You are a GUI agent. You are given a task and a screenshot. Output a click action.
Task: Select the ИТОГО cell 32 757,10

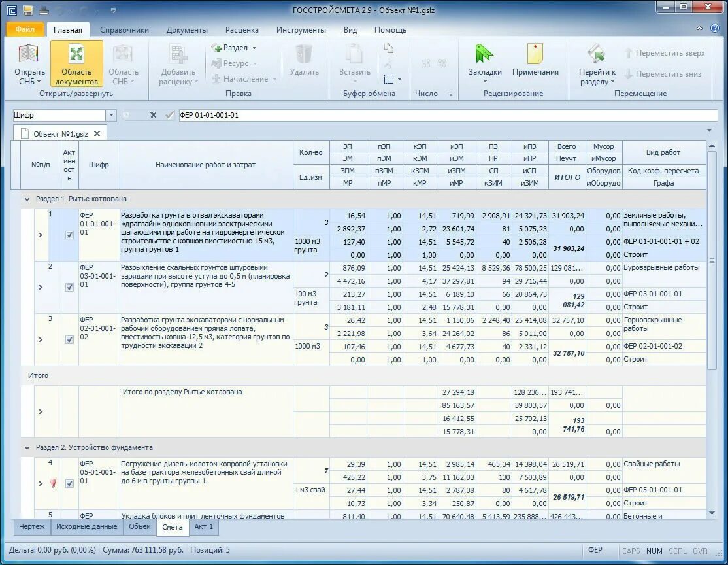point(567,353)
